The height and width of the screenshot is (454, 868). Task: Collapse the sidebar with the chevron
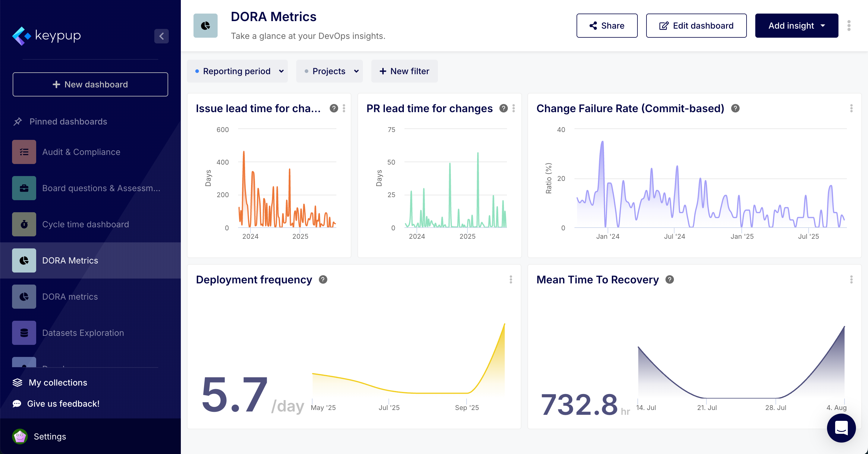click(162, 36)
